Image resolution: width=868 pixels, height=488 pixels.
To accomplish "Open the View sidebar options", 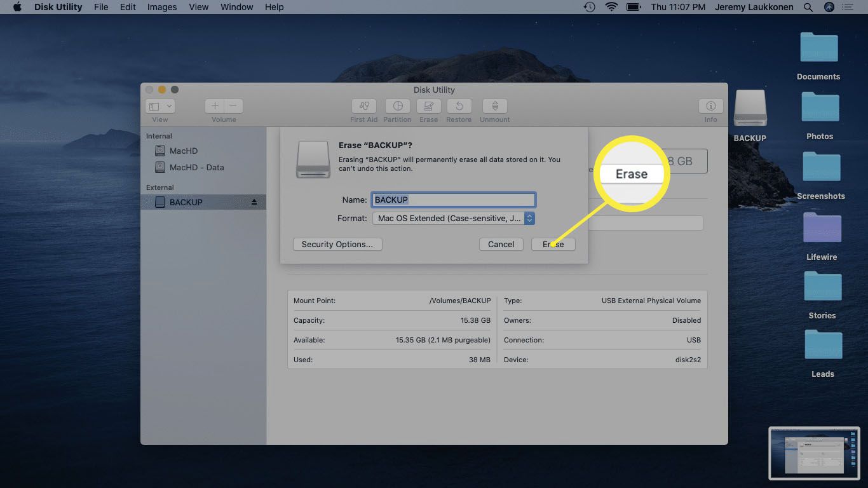I will click(160, 106).
